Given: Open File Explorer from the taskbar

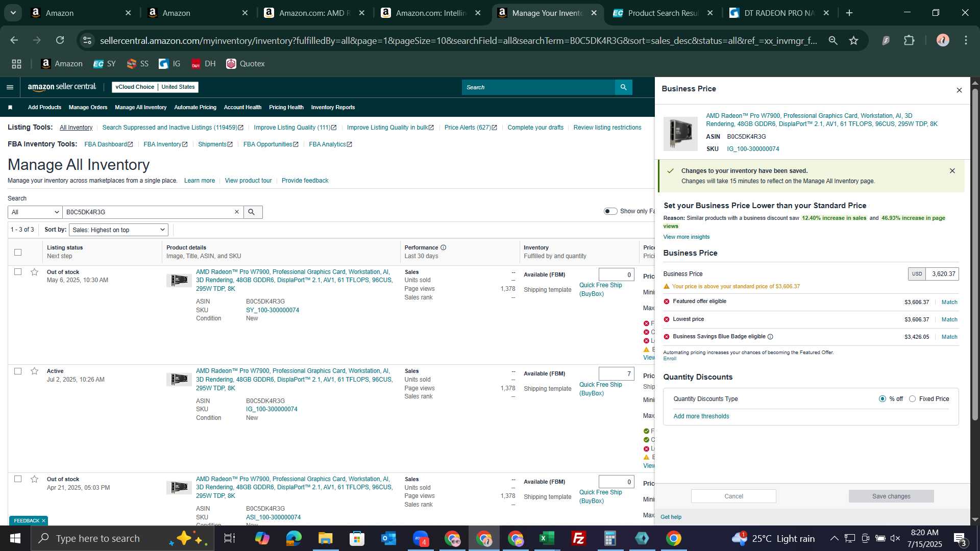Looking at the screenshot, I should [325, 538].
